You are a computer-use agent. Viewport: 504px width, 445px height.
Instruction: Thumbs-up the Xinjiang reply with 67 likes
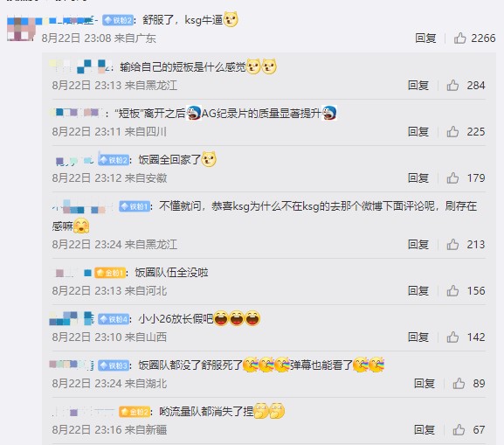coord(459,430)
